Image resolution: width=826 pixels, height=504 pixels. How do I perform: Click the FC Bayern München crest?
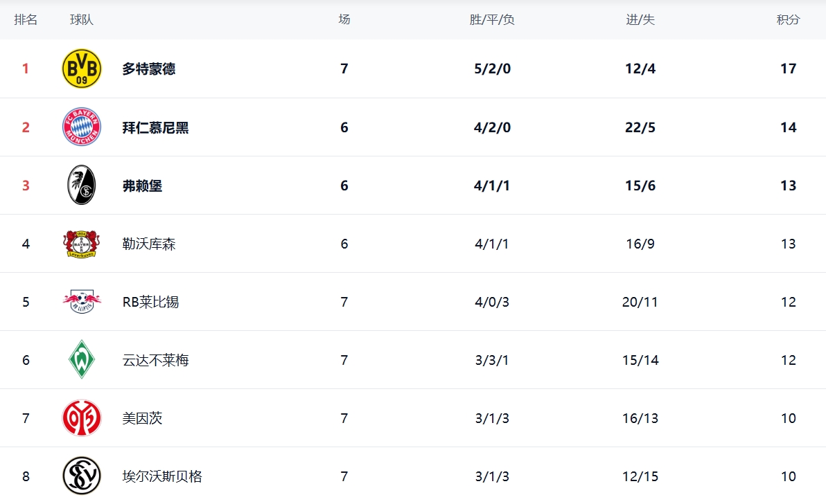tap(82, 127)
